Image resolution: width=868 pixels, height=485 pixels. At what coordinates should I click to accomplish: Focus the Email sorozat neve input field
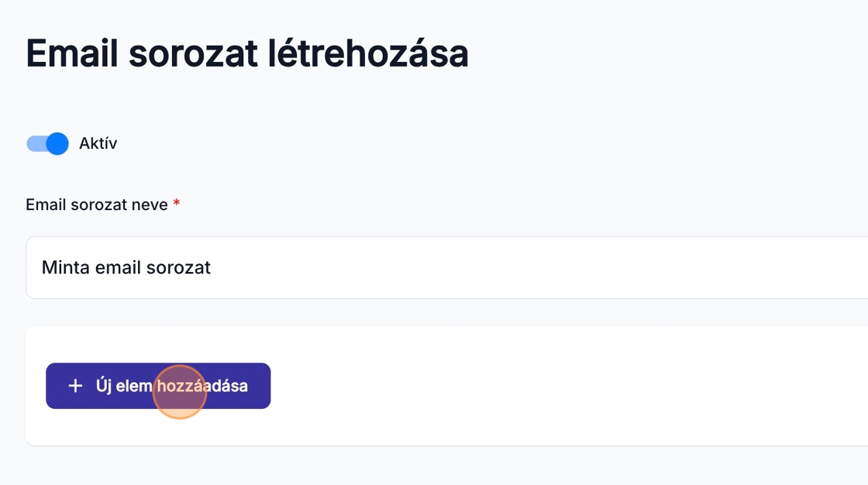tap(446, 267)
